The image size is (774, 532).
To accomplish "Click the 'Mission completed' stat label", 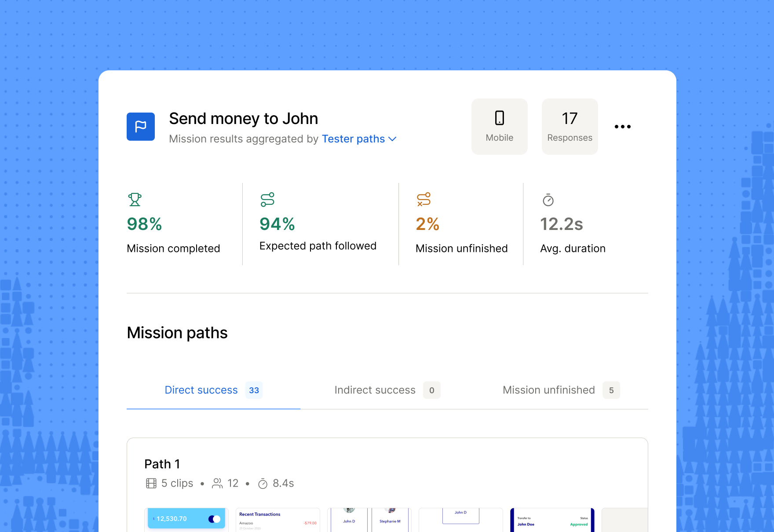I will click(173, 248).
